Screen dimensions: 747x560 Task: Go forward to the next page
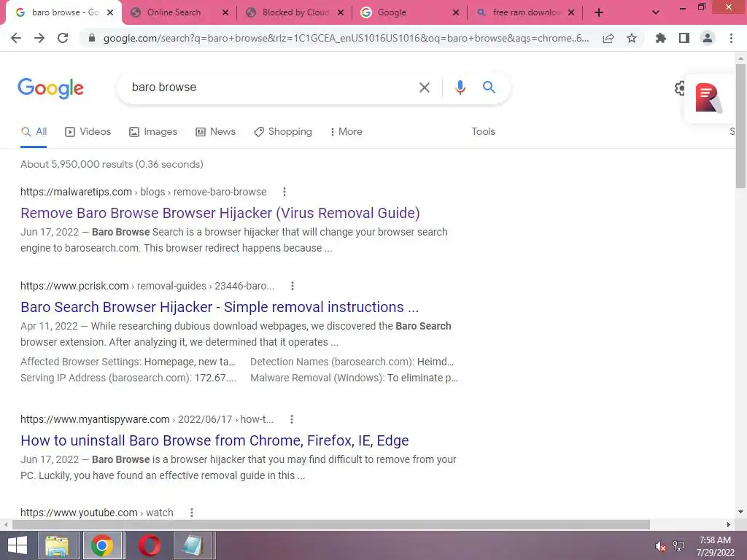tap(39, 38)
